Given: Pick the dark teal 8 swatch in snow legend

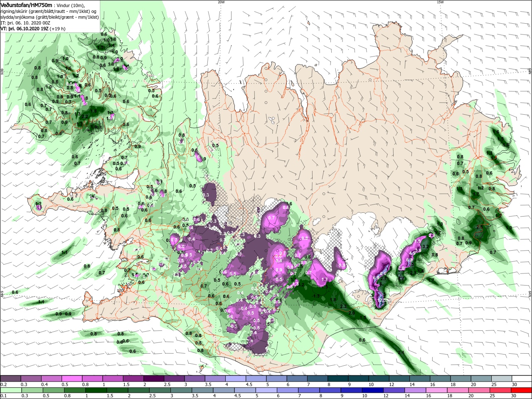Looking at the screenshot, I should (338, 379).
